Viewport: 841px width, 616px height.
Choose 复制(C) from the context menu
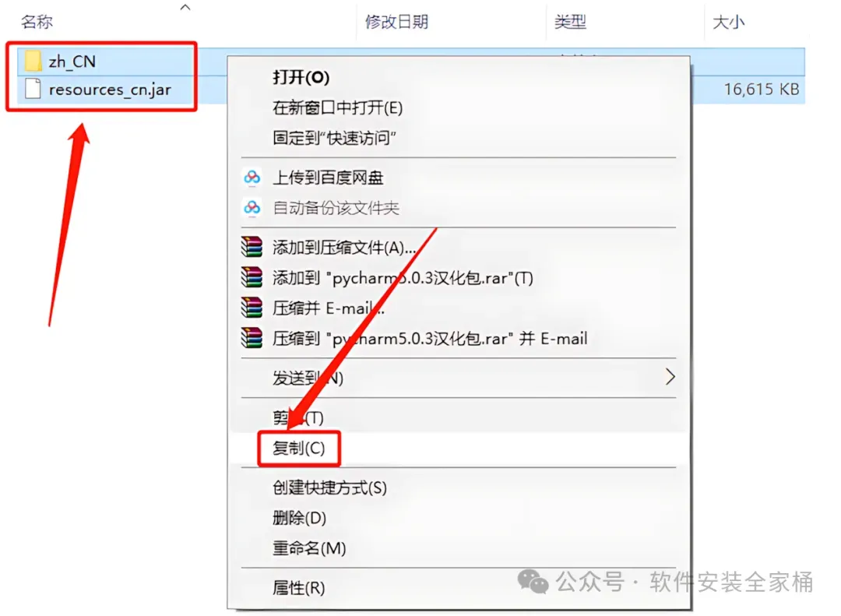click(x=299, y=448)
